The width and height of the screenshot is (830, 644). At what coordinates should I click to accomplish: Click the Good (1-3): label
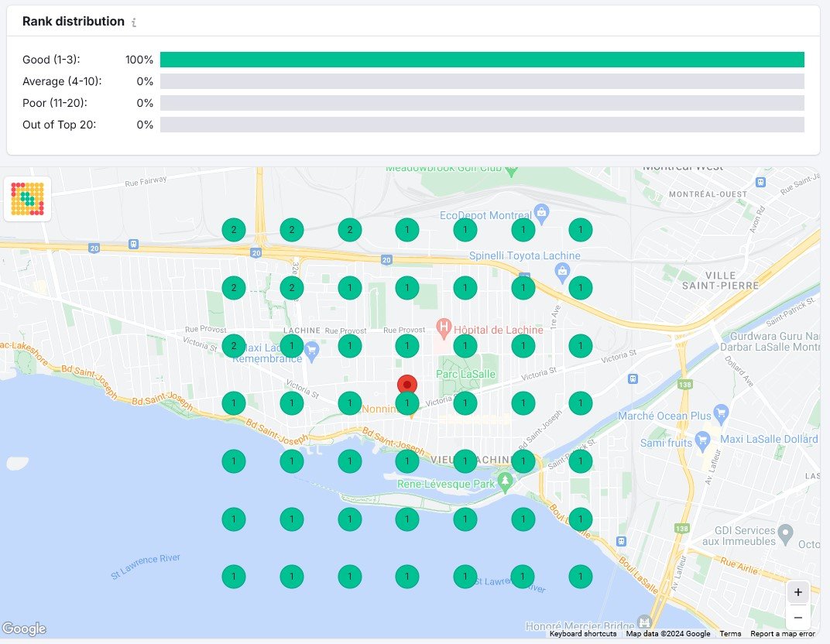[x=51, y=60]
